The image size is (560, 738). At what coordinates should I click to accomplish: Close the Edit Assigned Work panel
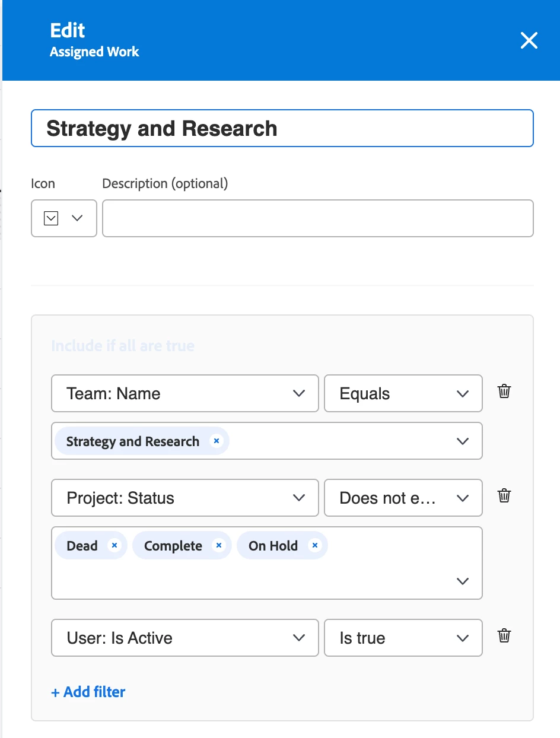tap(529, 40)
